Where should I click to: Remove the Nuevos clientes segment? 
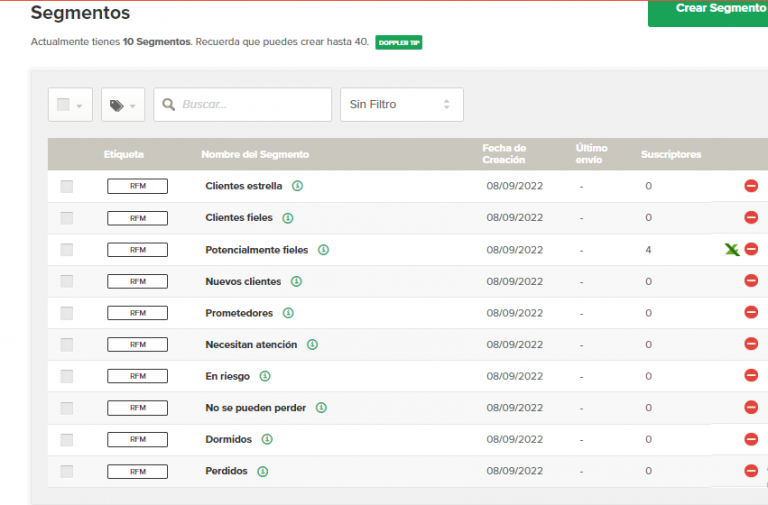[x=750, y=281]
